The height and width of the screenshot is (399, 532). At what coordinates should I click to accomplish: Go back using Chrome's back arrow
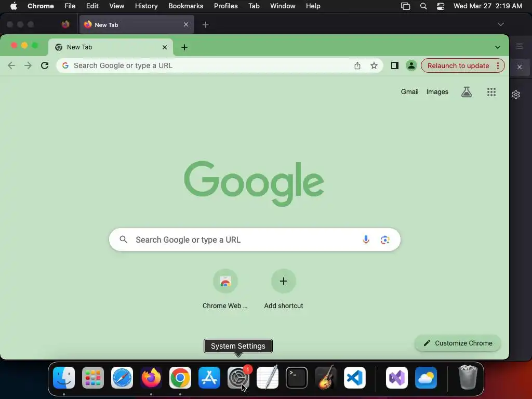point(11,65)
